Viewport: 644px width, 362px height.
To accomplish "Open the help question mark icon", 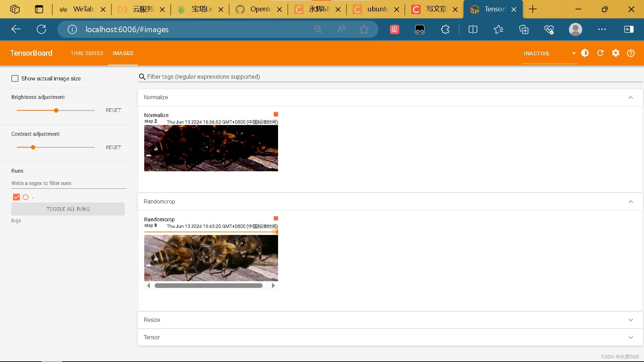I will tap(631, 53).
